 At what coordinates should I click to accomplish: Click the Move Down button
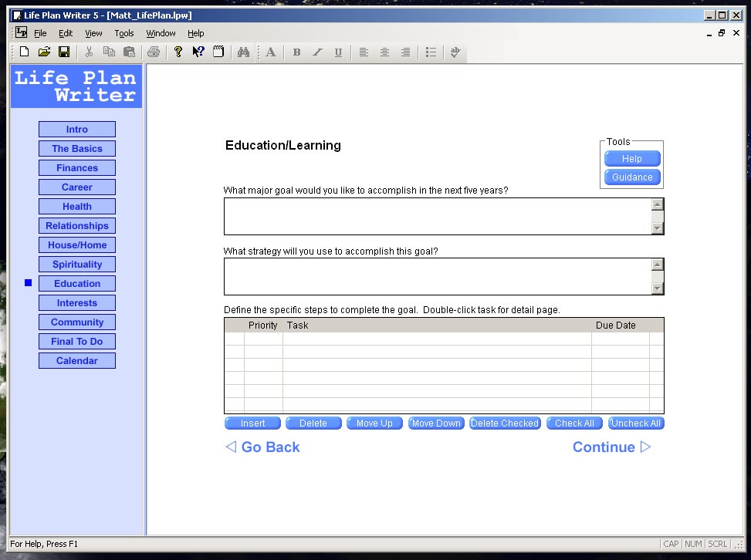[436, 423]
